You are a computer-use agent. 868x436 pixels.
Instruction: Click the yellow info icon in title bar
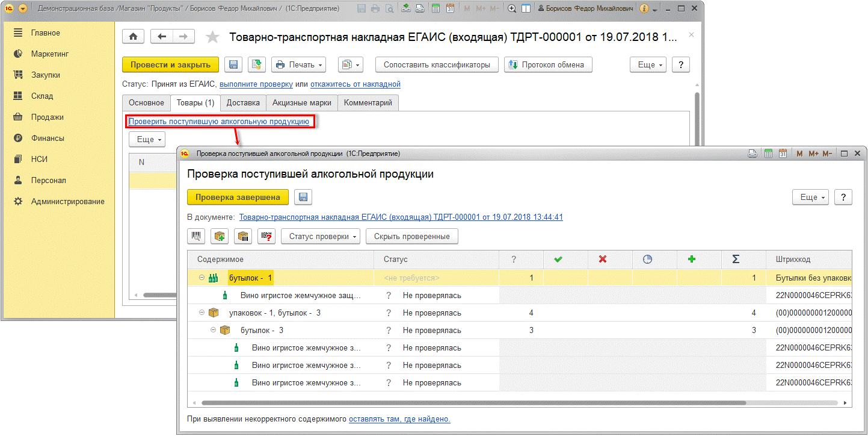coord(644,8)
